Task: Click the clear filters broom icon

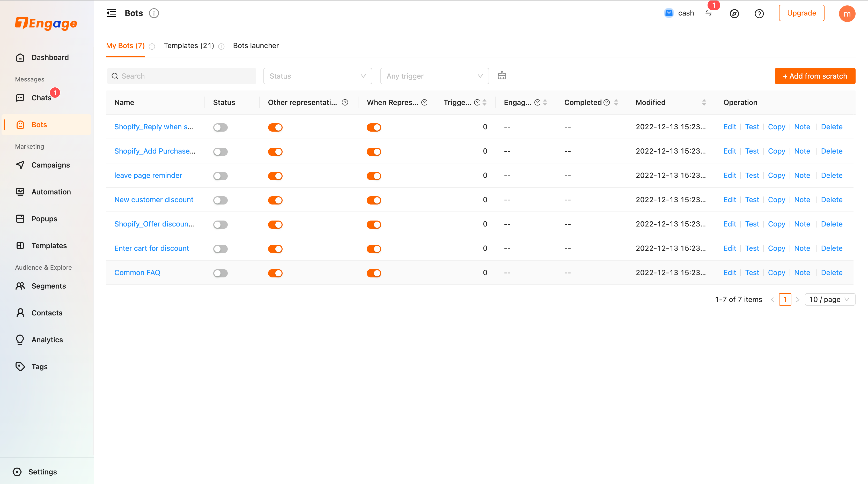Action: tap(502, 75)
